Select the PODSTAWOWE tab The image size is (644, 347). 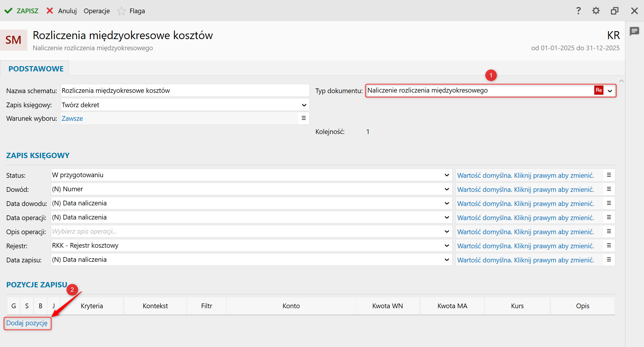(x=36, y=69)
